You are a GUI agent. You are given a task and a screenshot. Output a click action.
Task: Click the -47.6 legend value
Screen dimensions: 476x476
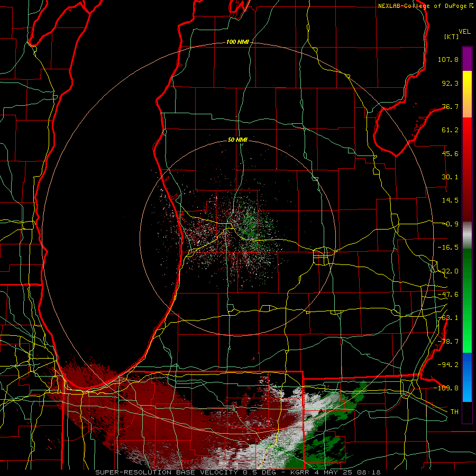tap(448, 295)
